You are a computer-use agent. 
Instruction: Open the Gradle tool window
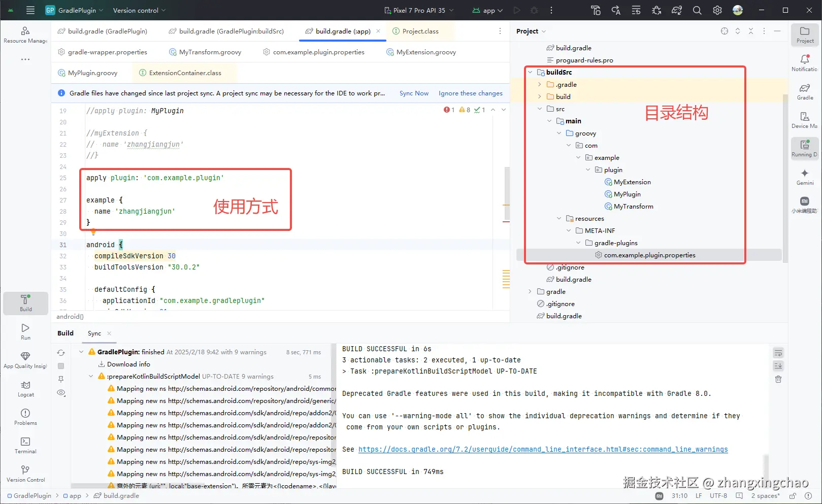coord(805,91)
